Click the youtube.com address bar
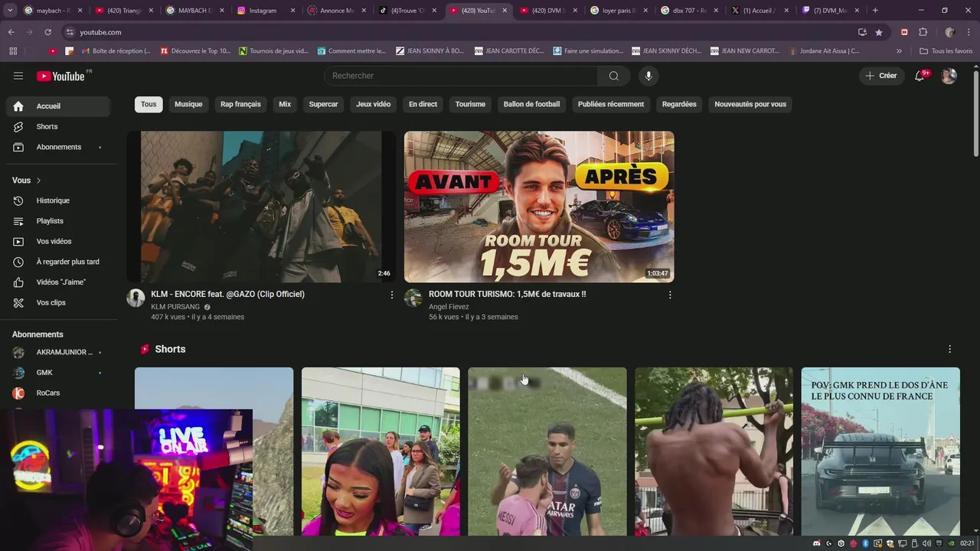The image size is (980, 551). pos(459,32)
